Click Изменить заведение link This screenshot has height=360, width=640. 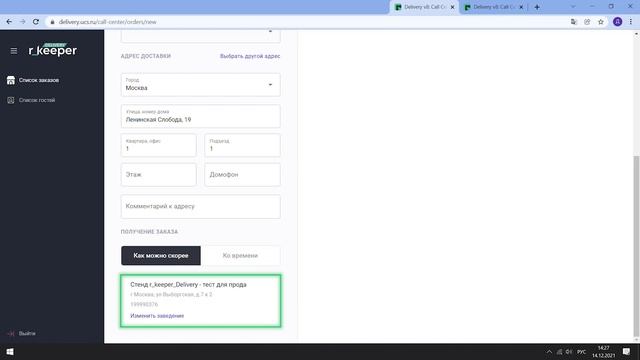point(157,316)
